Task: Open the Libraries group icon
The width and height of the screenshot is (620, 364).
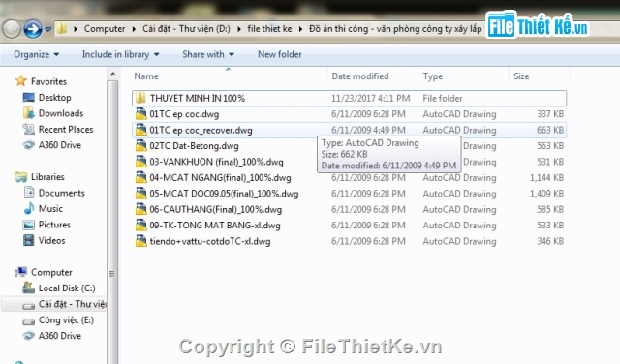Action: tap(21, 177)
